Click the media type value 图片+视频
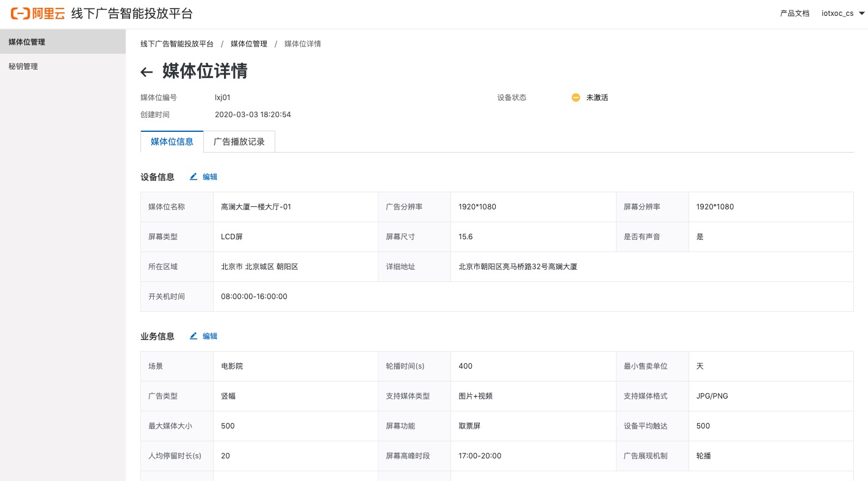This screenshot has height=481, width=868. [x=476, y=396]
